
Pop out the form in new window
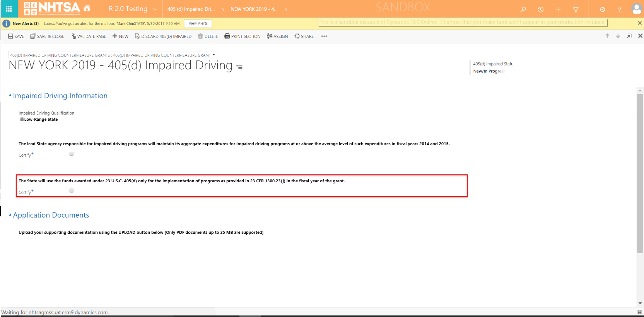click(629, 36)
